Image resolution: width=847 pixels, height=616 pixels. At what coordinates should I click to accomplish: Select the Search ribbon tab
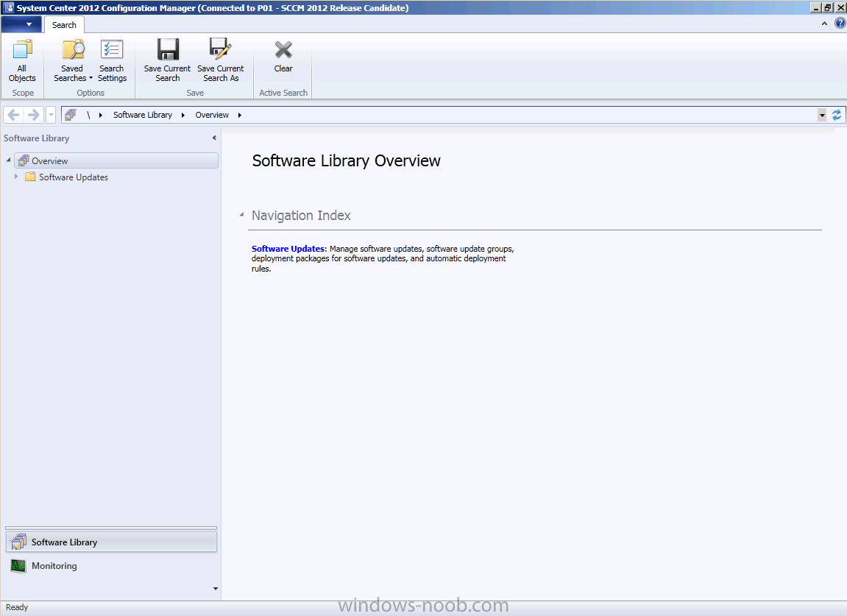click(64, 25)
